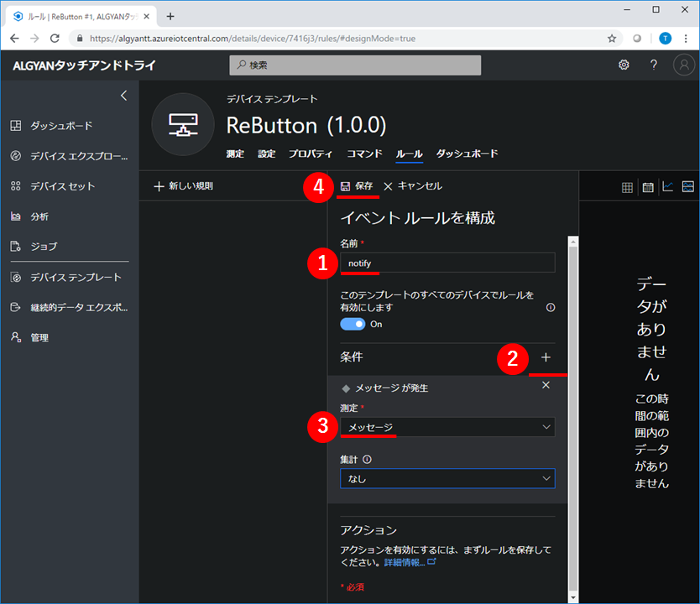Remove the メッセージ が発生 condition
The width and height of the screenshot is (700, 604).
click(546, 385)
